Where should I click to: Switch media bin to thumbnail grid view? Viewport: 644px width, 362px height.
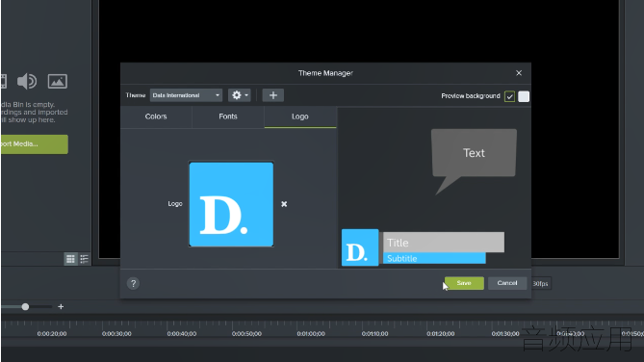(70, 259)
